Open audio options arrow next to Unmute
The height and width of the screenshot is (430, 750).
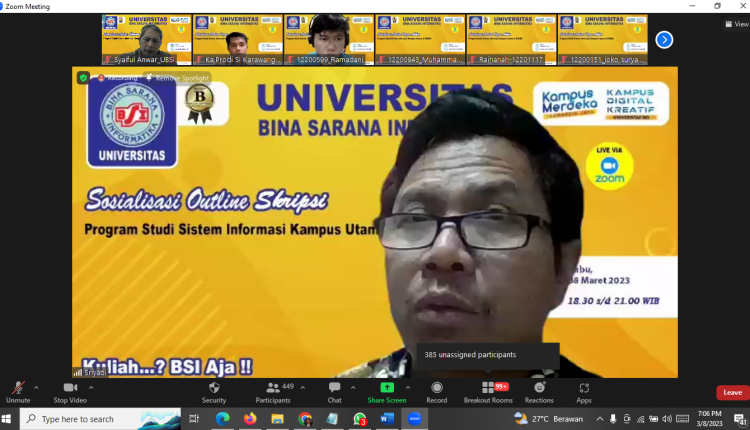coord(36,388)
